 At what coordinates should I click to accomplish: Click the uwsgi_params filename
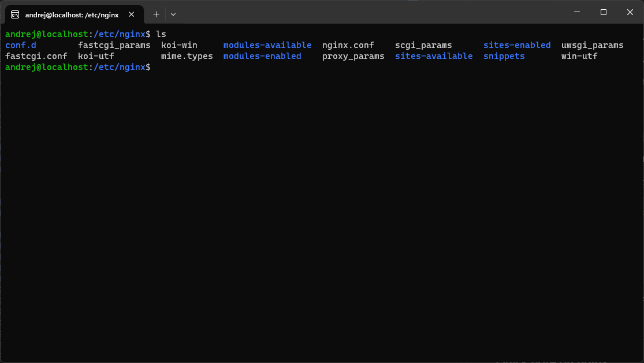pos(592,45)
